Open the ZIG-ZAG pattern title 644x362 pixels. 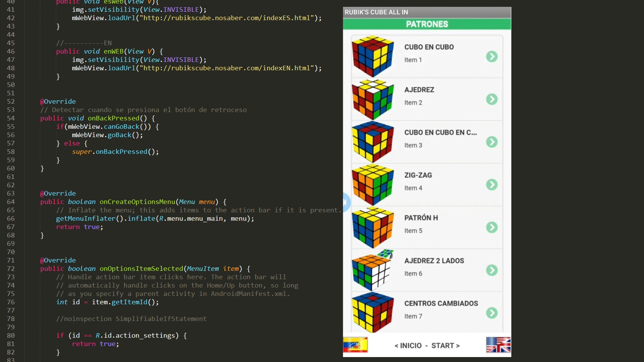pos(418,175)
